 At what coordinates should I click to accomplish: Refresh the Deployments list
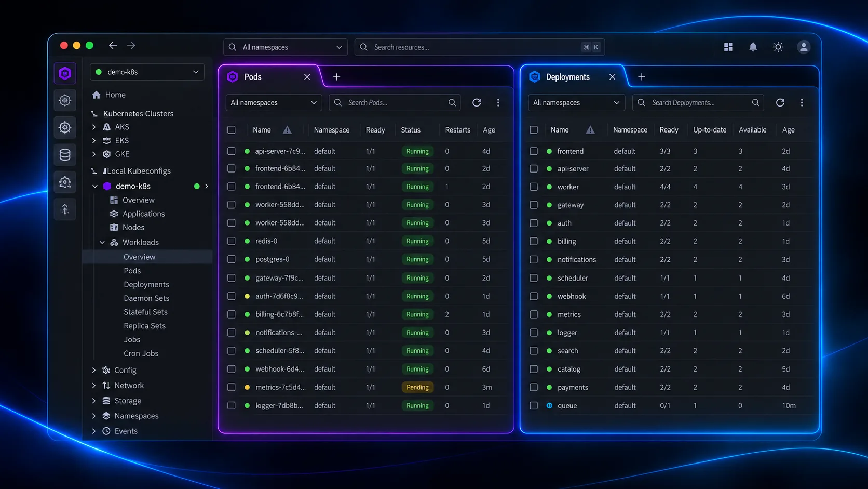coord(780,102)
